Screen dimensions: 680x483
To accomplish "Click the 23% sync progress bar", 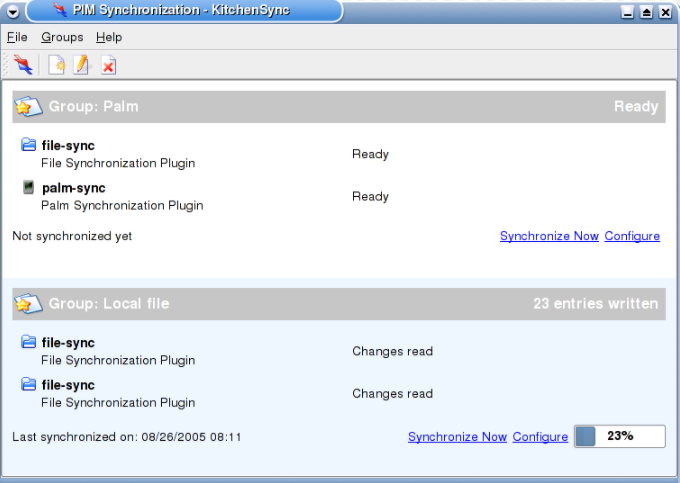I will tap(619, 436).
